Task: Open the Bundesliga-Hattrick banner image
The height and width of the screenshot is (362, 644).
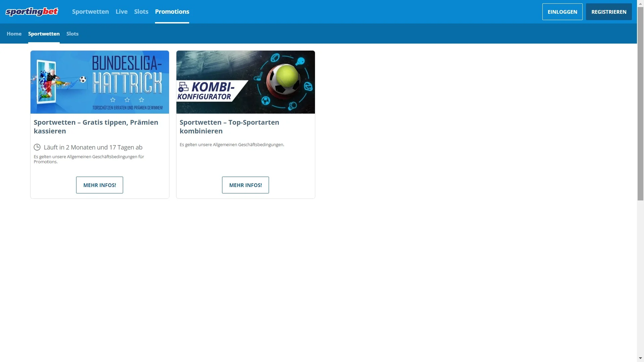Action: pos(100,82)
